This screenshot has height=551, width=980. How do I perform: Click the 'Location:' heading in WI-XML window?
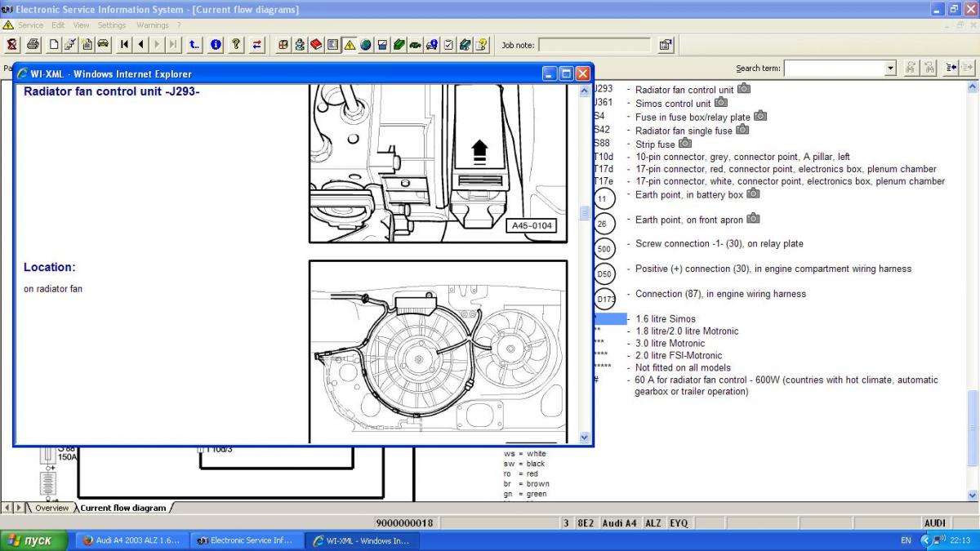pos(49,267)
